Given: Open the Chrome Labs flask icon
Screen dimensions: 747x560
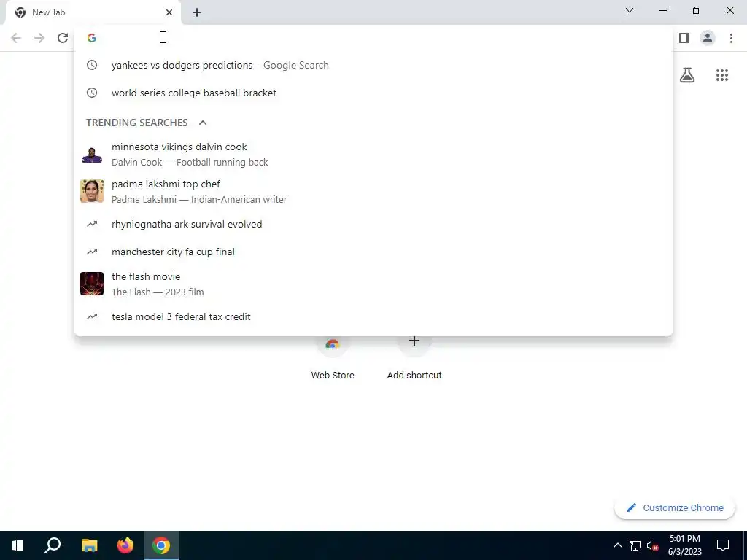Looking at the screenshot, I should click(687, 75).
